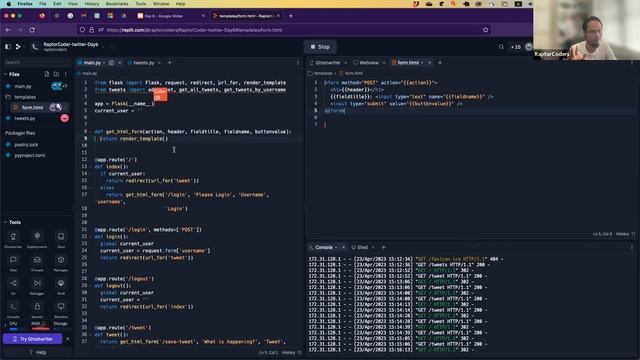This screenshot has width=640, height=360.
Task: Open the Console tool icon in Tools panel
Action: click(x=13, y=309)
